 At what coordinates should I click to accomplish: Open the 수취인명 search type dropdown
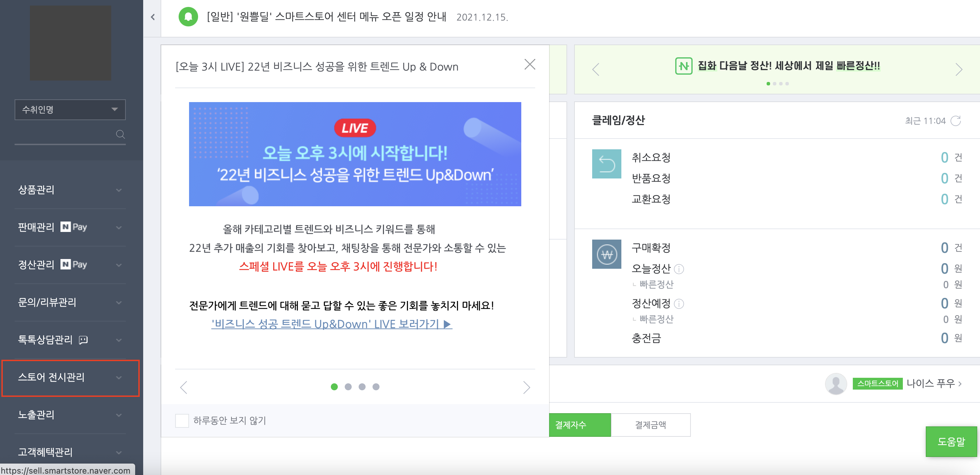pos(70,109)
